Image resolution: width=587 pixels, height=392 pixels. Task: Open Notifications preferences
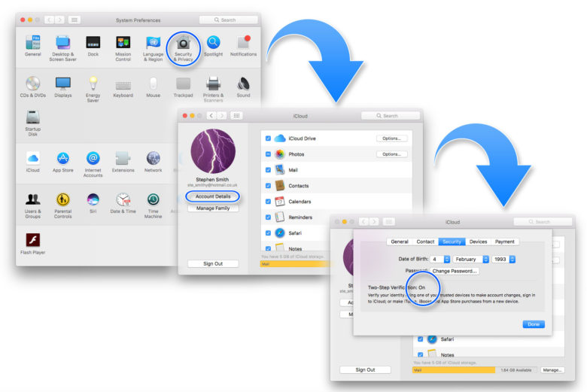pyautogui.click(x=243, y=42)
